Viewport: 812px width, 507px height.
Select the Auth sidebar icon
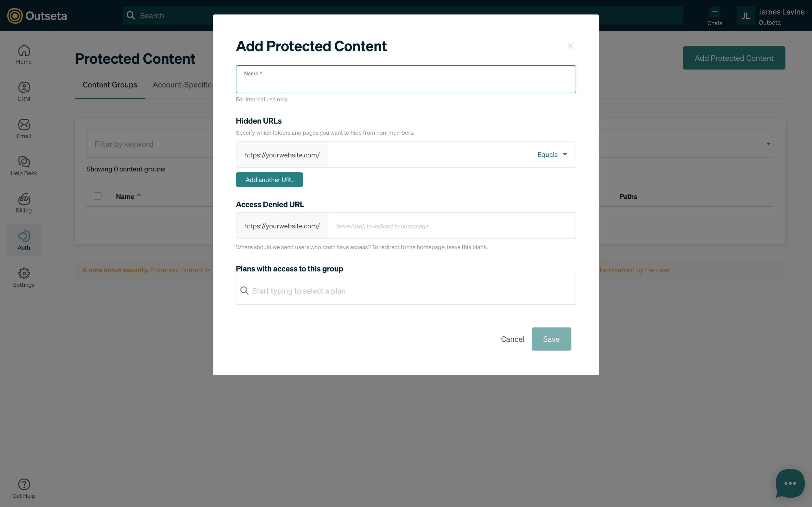[24, 240]
